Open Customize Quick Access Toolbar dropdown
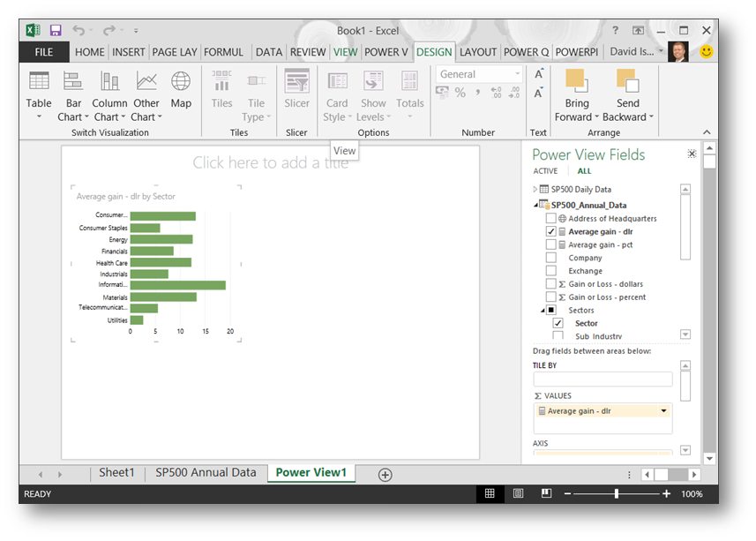This screenshot has height=541, width=756. tap(136, 30)
